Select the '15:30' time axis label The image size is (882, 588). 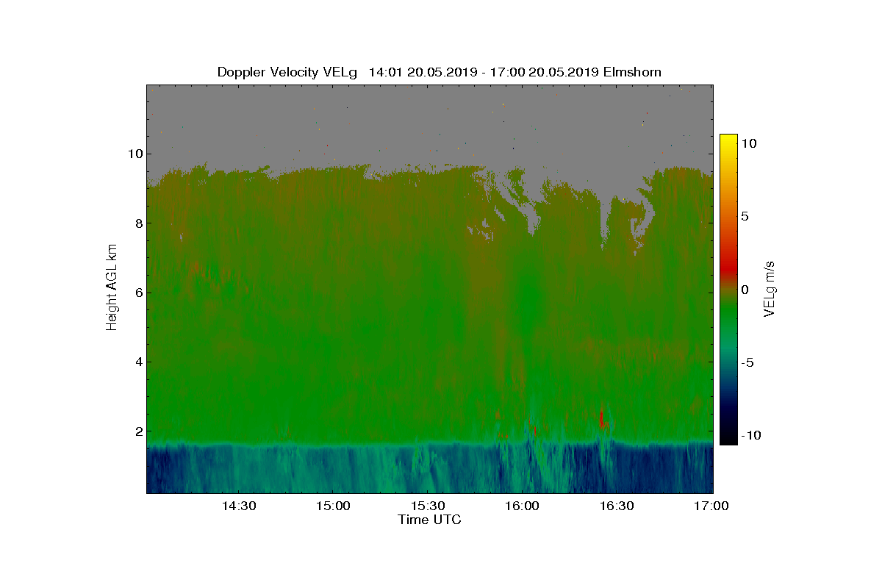[x=428, y=506]
